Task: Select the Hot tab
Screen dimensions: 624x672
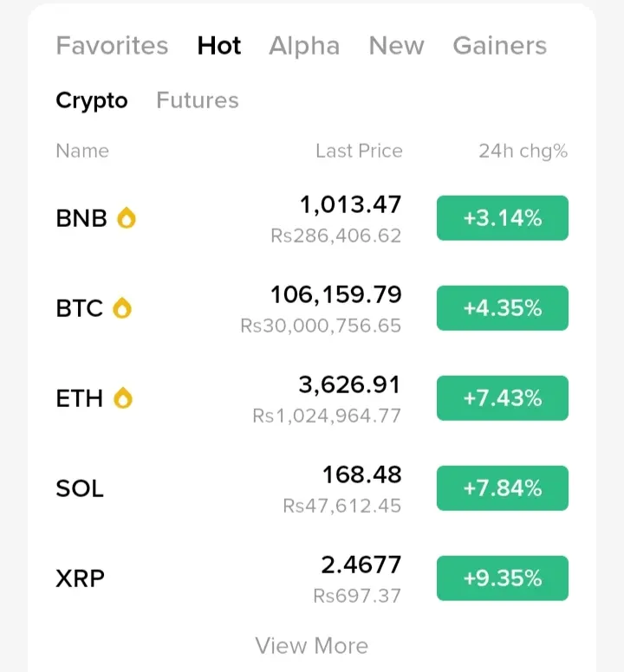Action: pyautogui.click(x=219, y=46)
